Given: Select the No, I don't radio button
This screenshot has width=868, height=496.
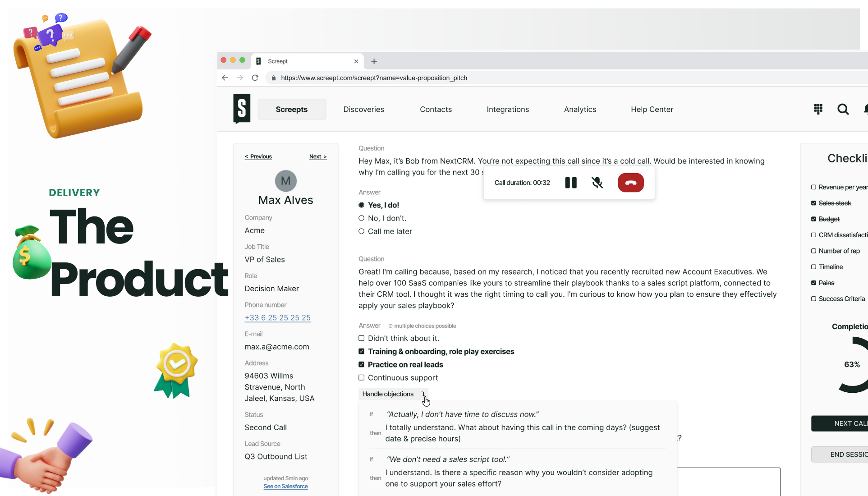Looking at the screenshot, I should [x=361, y=218].
